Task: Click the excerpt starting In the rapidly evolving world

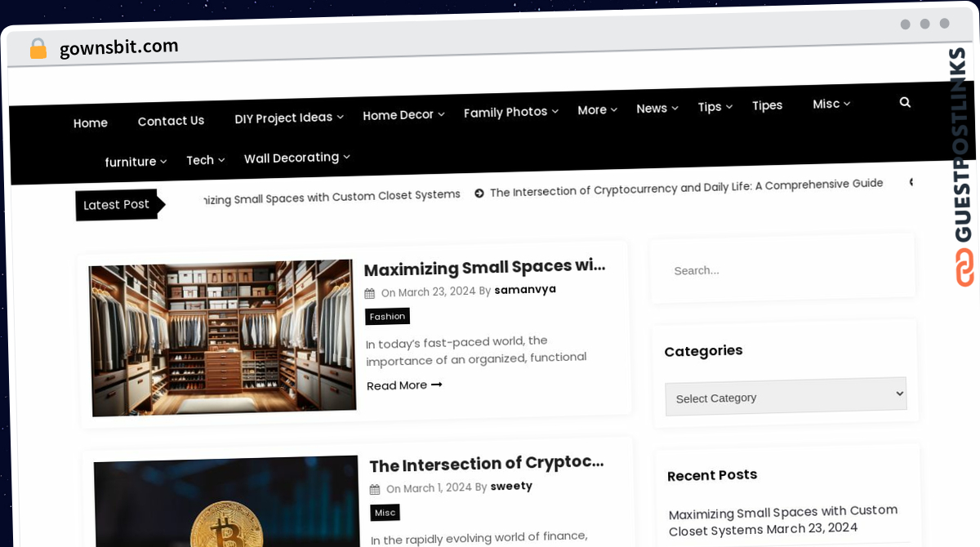Action: (x=479, y=537)
